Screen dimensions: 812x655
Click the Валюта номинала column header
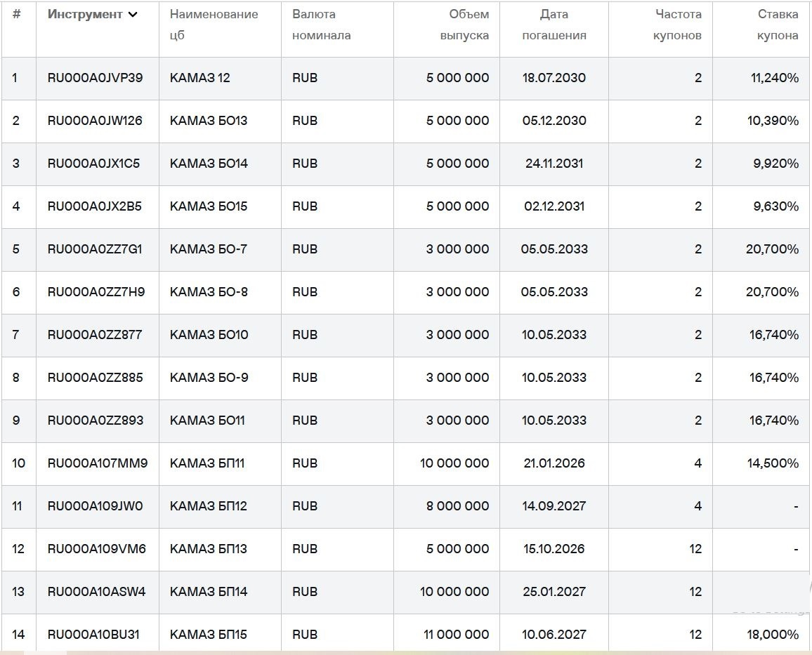(x=321, y=25)
